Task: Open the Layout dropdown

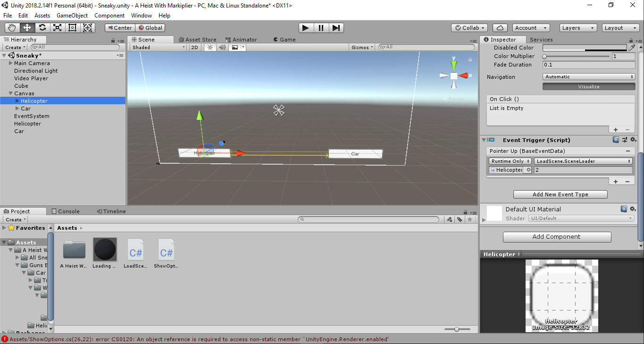Action: click(621, 28)
